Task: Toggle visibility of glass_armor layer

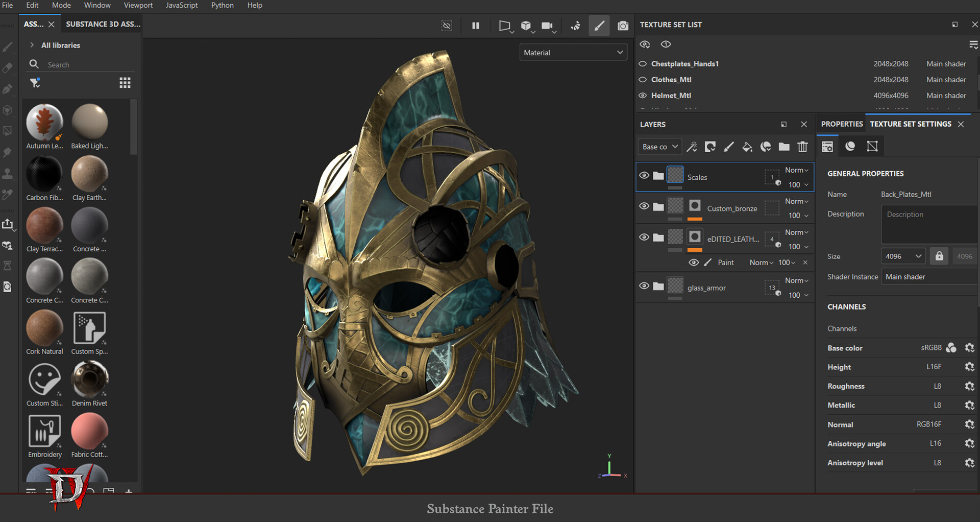Action: click(x=644, y=286)
